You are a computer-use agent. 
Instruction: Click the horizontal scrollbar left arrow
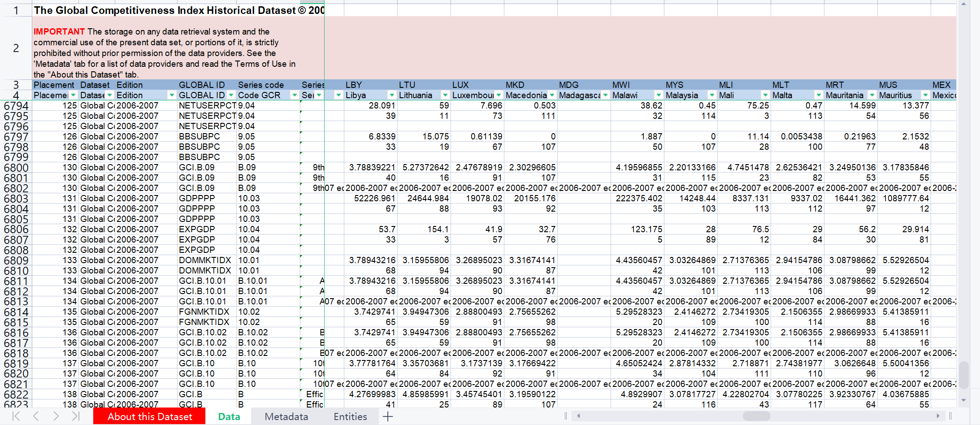pos(578,416)
